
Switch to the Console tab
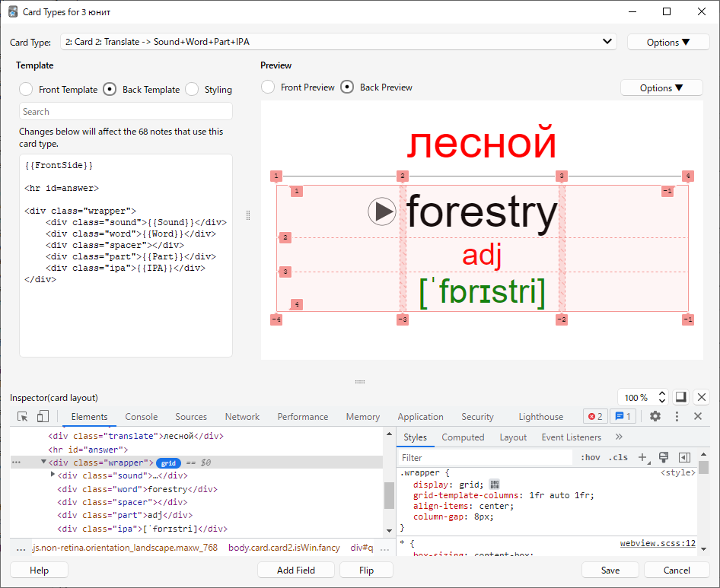pos(142,417)
